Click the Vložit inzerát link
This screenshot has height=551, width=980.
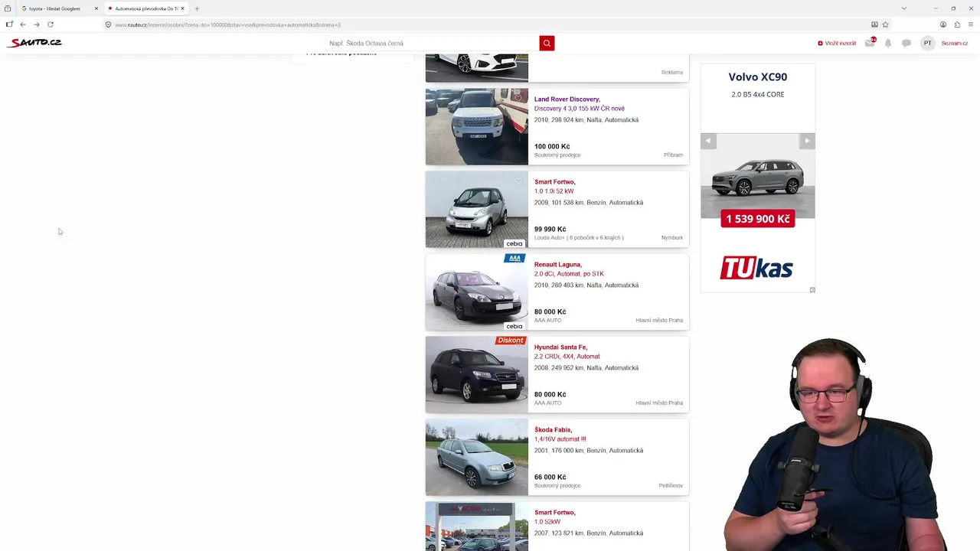point(837,44)
